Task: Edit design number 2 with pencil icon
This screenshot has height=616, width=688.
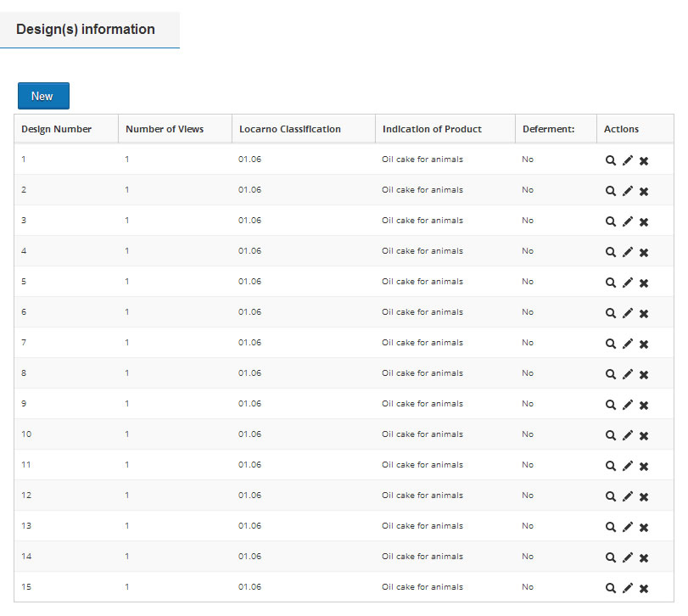Action: point(628,191)
